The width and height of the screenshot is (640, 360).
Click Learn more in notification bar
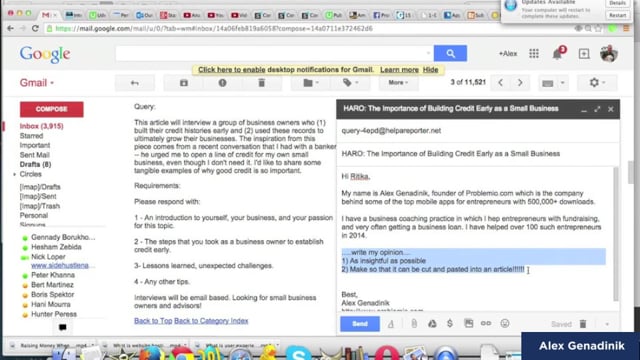point(399,70)
